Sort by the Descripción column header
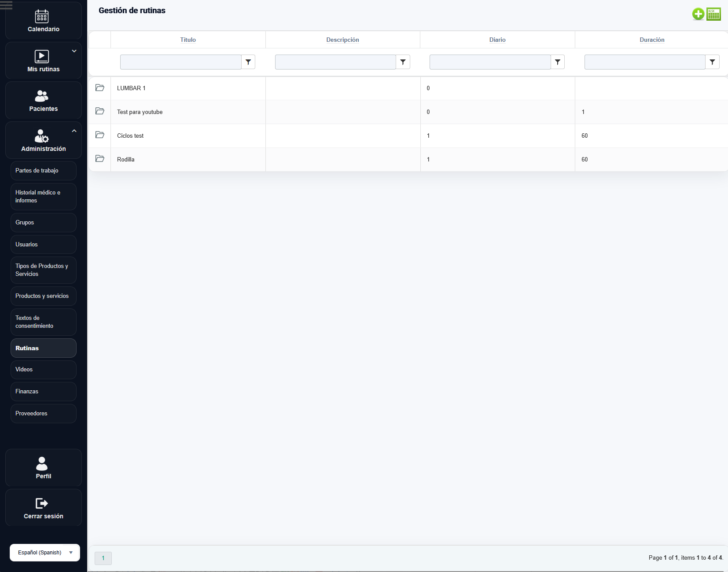The width and height of the screenshot is (728, 572). click(x=342, y=40)
